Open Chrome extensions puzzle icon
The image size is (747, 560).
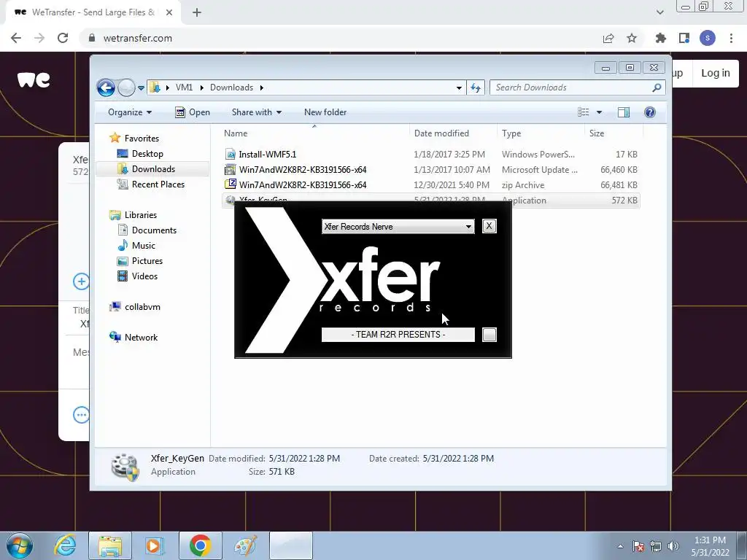[661, 38]
